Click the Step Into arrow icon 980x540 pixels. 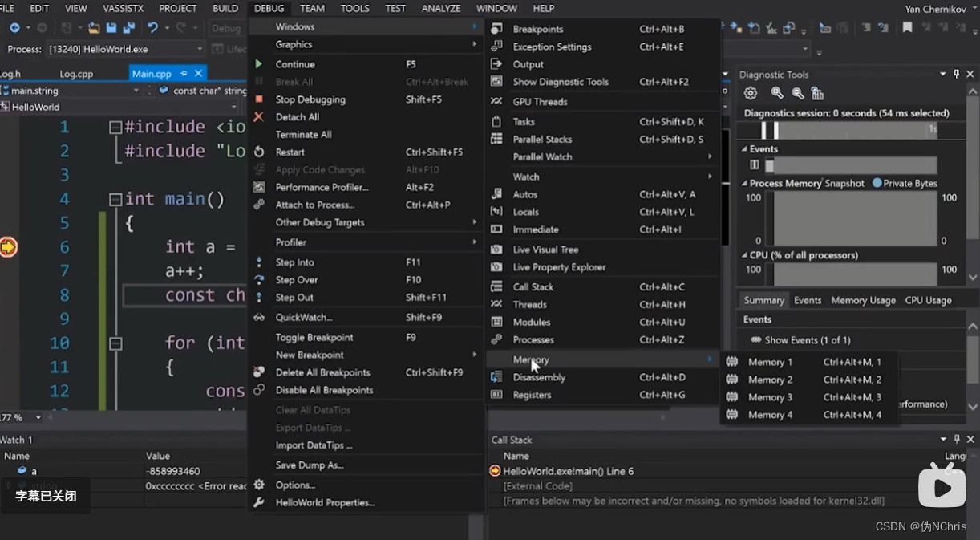(259, 262)
